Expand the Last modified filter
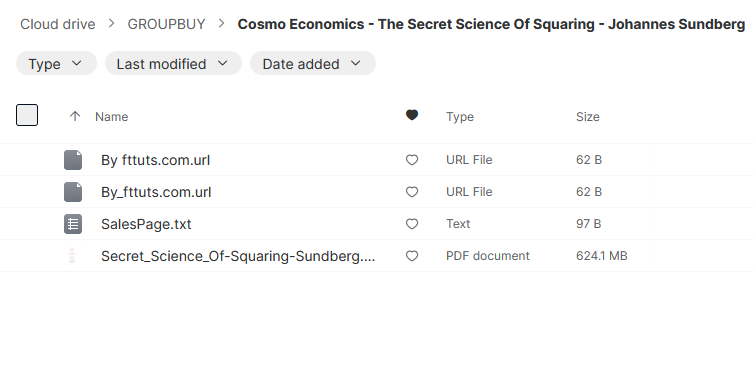The width and height of the screenshot is (754, 385). click(173, 63)
